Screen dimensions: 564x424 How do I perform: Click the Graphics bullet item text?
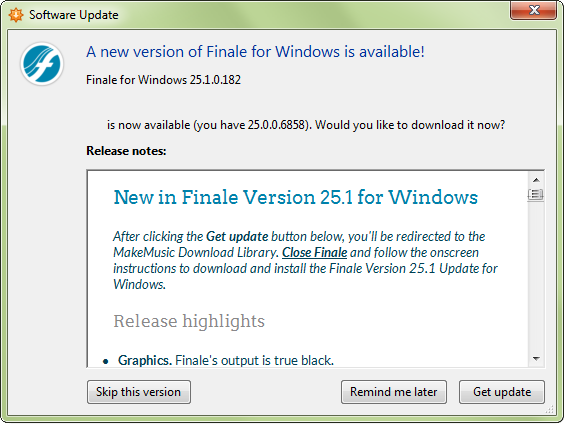(226, 360)
